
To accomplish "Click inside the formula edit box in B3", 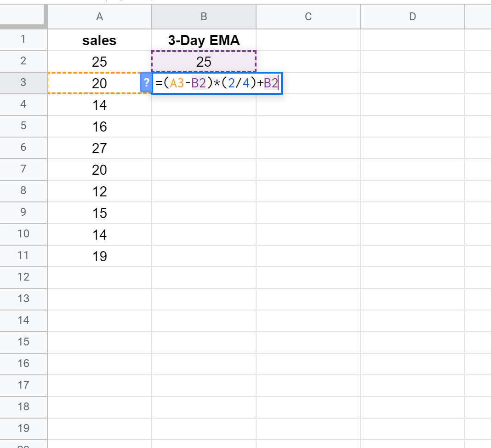I will [217, 83].
